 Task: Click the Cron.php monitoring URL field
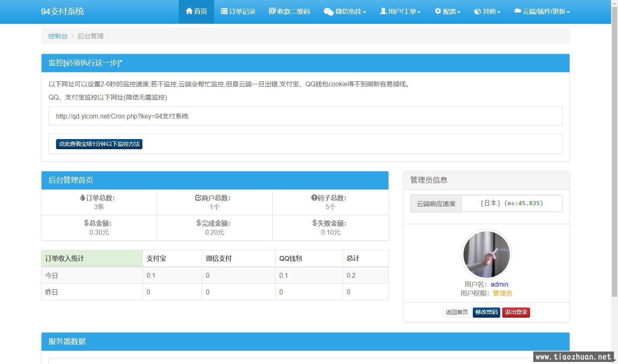tap(305, 116)
